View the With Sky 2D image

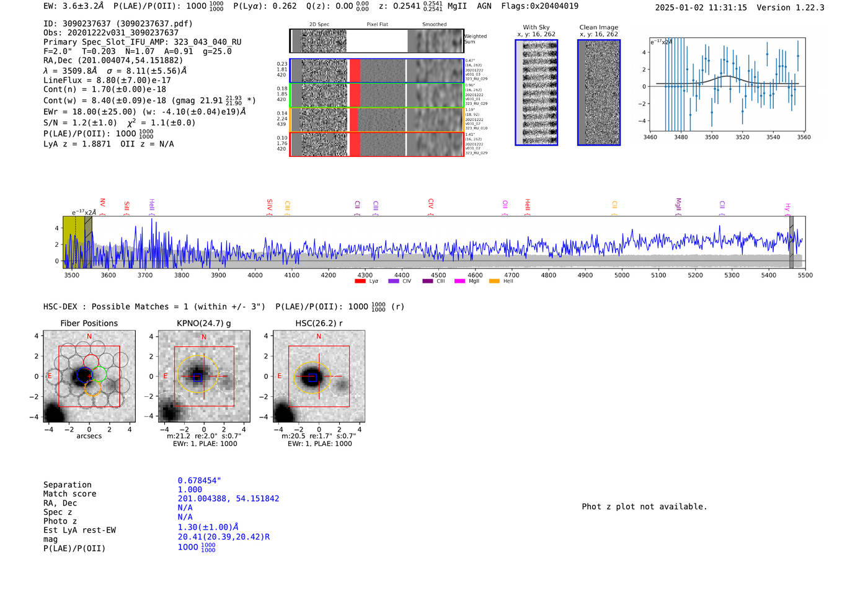pyautogui.click(x=536, y=92)
